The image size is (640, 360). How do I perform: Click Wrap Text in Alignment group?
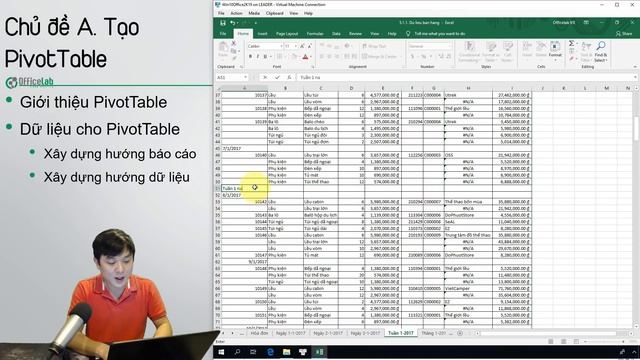coord(374,46)
